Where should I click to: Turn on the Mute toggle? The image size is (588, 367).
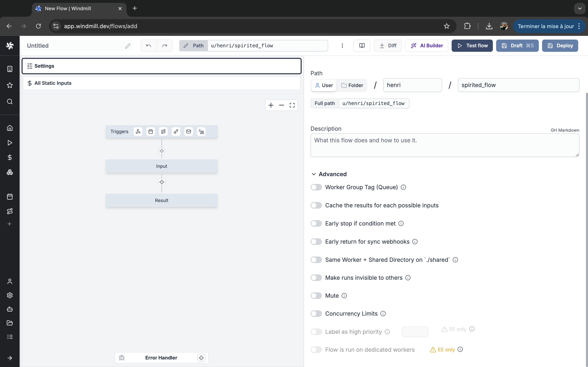[316, 296]
